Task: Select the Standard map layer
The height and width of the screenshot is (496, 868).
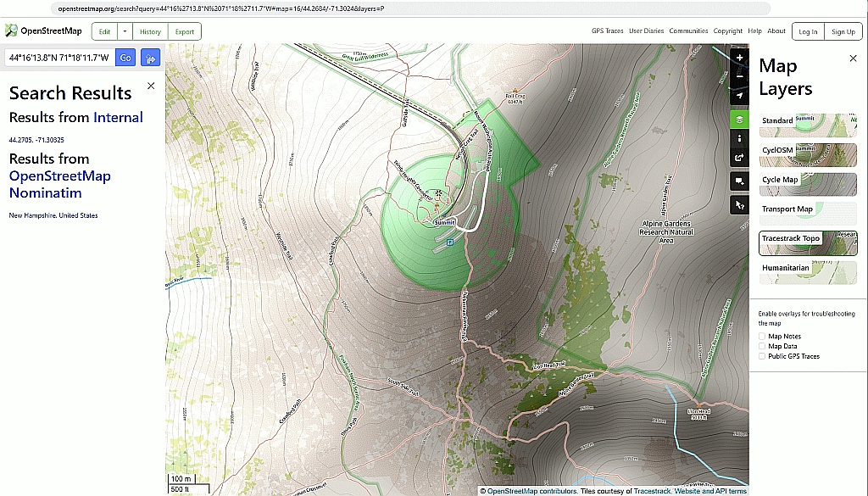Action: click(808, 125)
